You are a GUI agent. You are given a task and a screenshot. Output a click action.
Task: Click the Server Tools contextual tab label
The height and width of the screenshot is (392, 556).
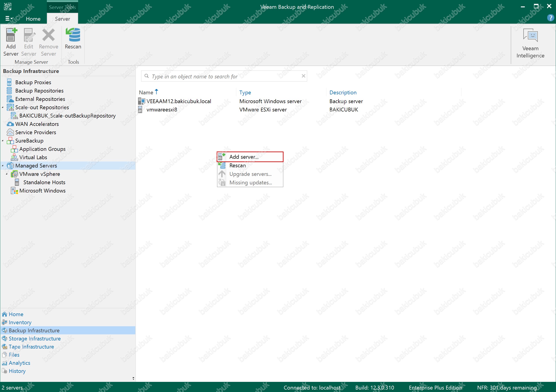point(62,7)
